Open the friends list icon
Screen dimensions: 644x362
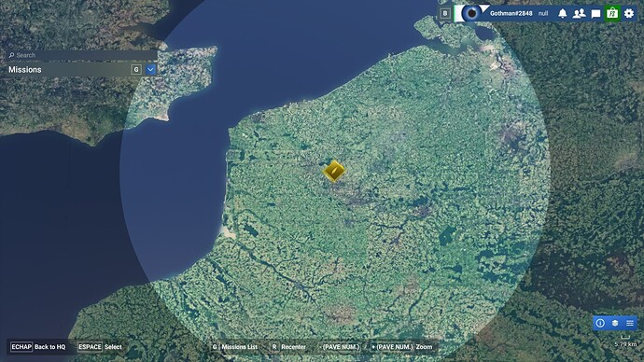pos(579,14)
